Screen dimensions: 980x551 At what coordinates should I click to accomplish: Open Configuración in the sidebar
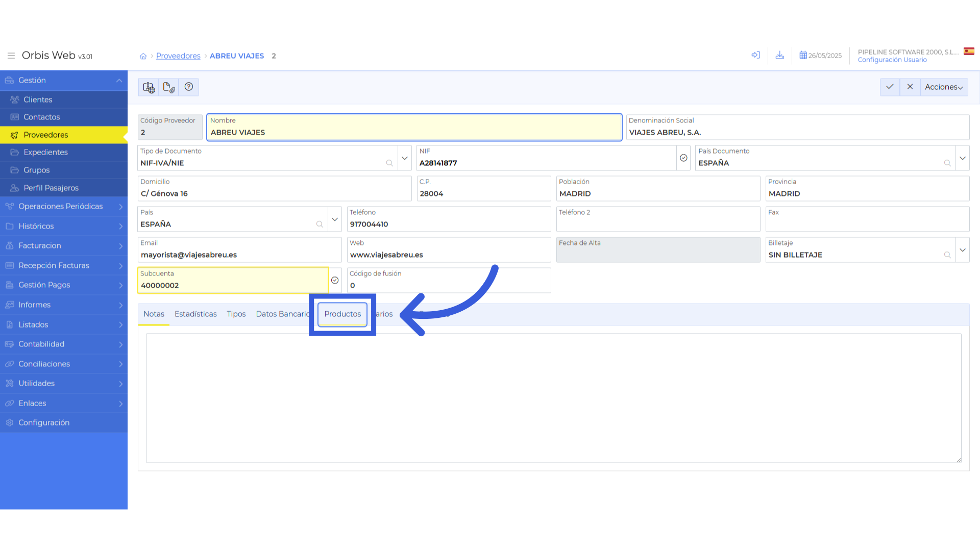[64, 422]
